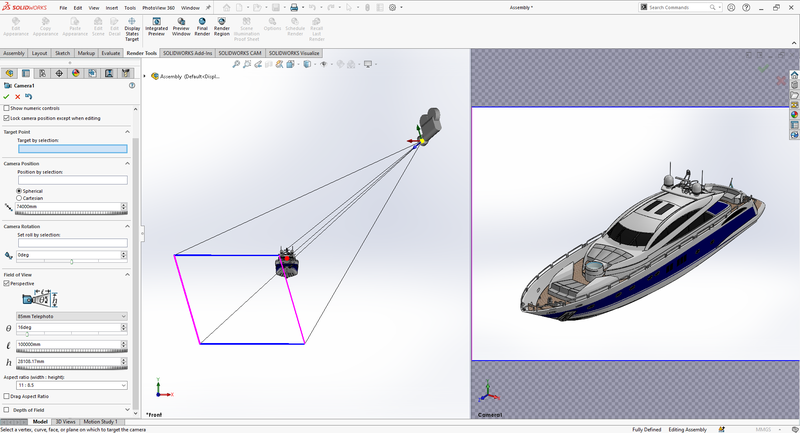
Task: Open the Preview Window render tool
Action: point(181,27)
